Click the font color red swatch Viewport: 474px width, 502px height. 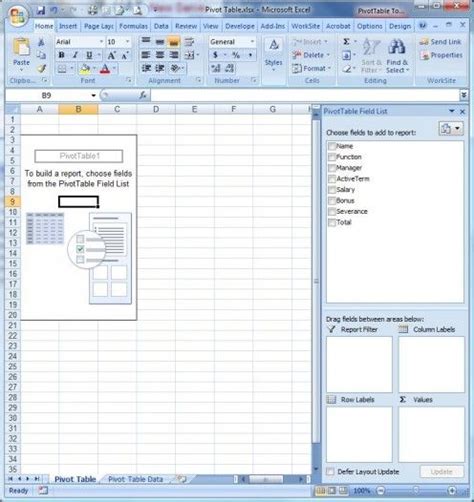pyautogui.click(x=105, y=69)
